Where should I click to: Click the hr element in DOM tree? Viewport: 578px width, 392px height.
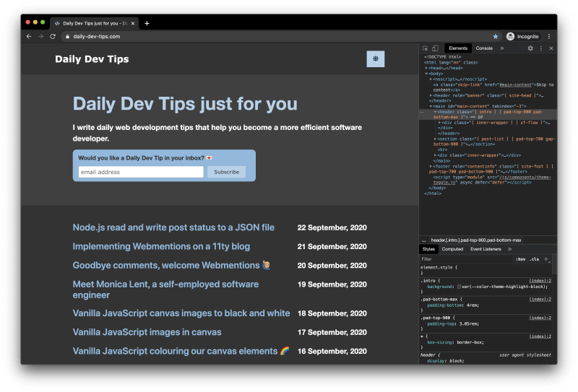tap(442, 150)
